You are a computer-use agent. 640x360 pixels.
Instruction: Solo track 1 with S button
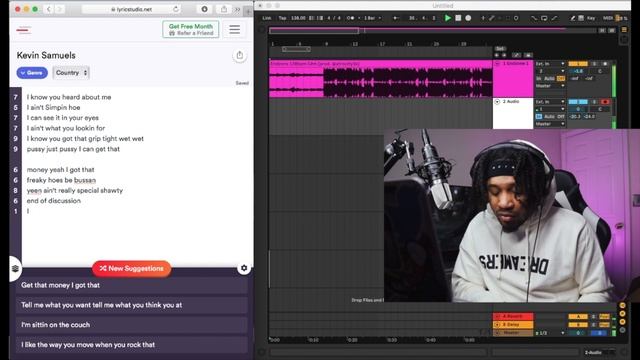click(x=594, y=64)
